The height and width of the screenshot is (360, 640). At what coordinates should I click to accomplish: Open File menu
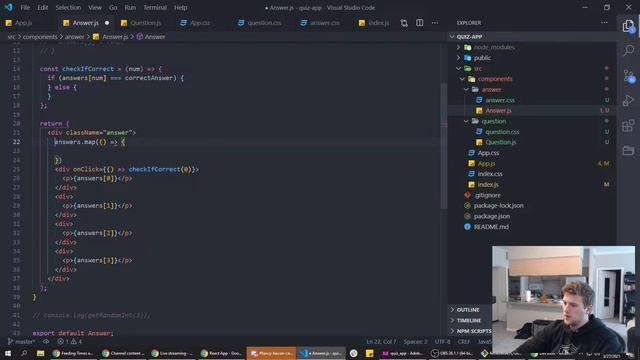[25, 8]
